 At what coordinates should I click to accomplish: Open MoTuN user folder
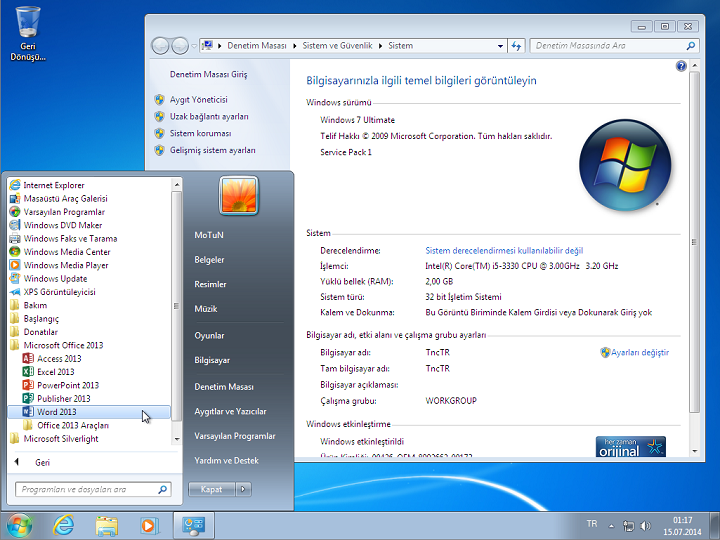pos(209,235)
